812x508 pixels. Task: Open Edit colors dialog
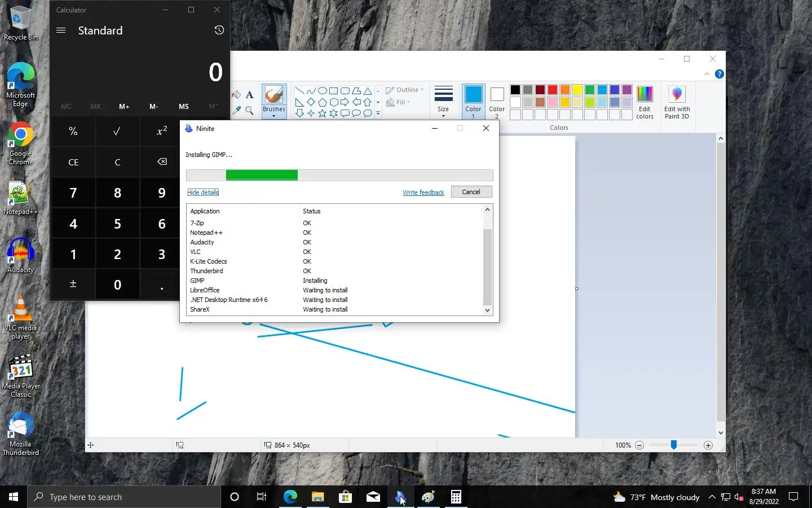(x=645, y=102)
